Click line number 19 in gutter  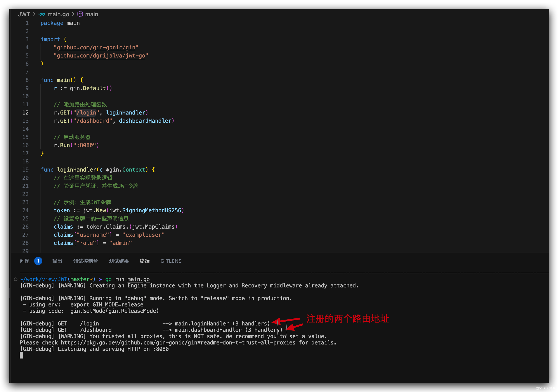26,170
